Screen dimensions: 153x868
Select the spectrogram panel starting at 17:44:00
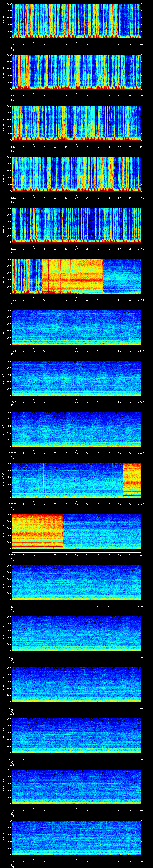coord(76,786)
